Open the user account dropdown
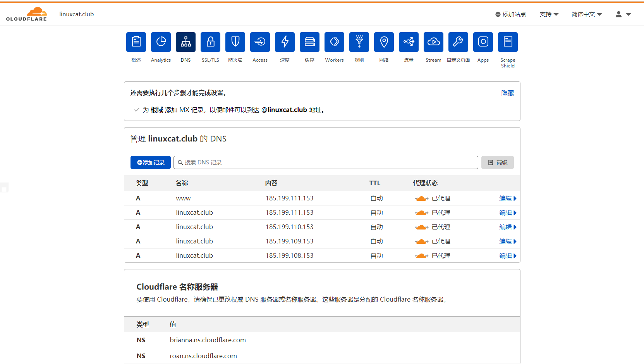 coord(623,14)
